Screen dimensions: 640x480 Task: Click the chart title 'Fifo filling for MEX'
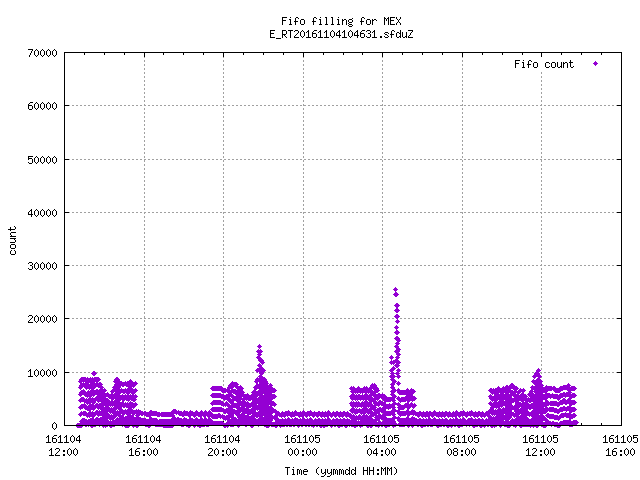point(341,21)
